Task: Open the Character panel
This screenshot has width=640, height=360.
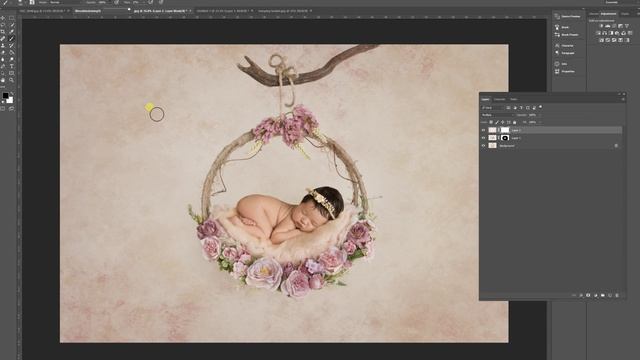Action: (x=564, y=46)
